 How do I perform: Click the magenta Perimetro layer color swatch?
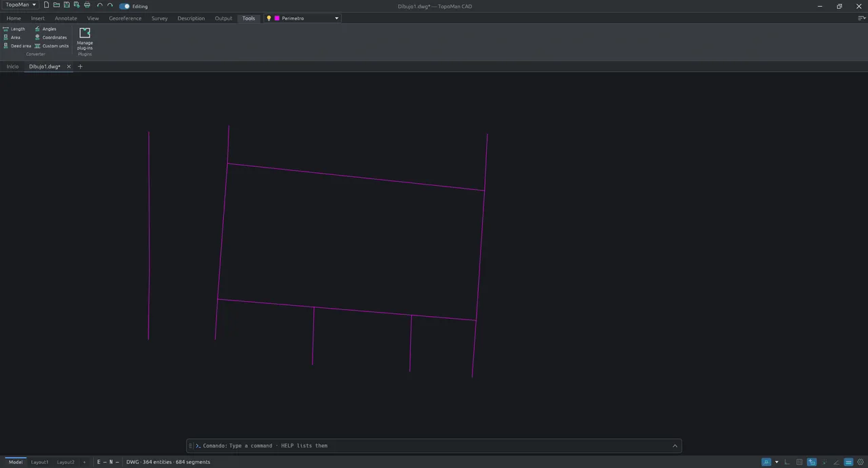tap(277, 18)
